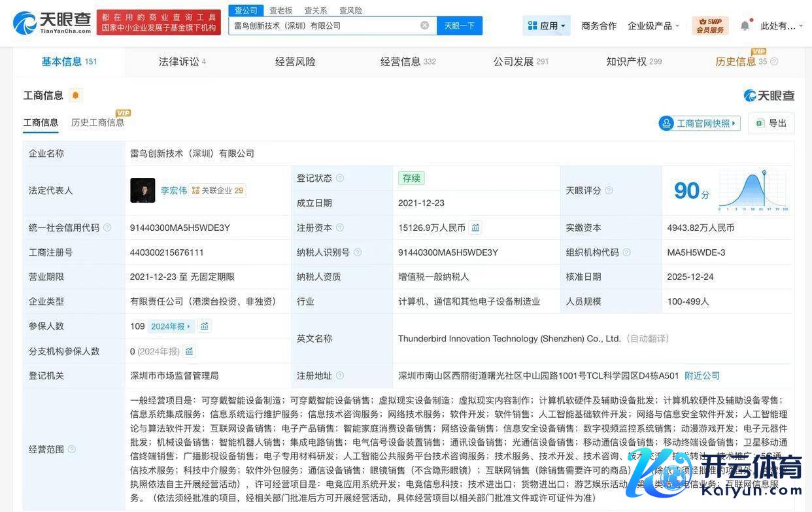Screen dimensions: 812x512
Task: Click help icon next to 统一社会信用代码
Action: (107, 228)
